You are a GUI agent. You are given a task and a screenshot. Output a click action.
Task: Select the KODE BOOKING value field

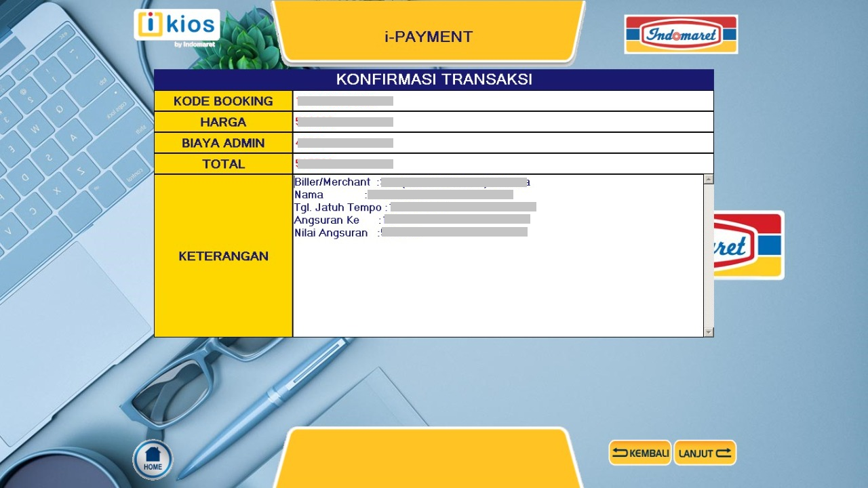[503, 101]
